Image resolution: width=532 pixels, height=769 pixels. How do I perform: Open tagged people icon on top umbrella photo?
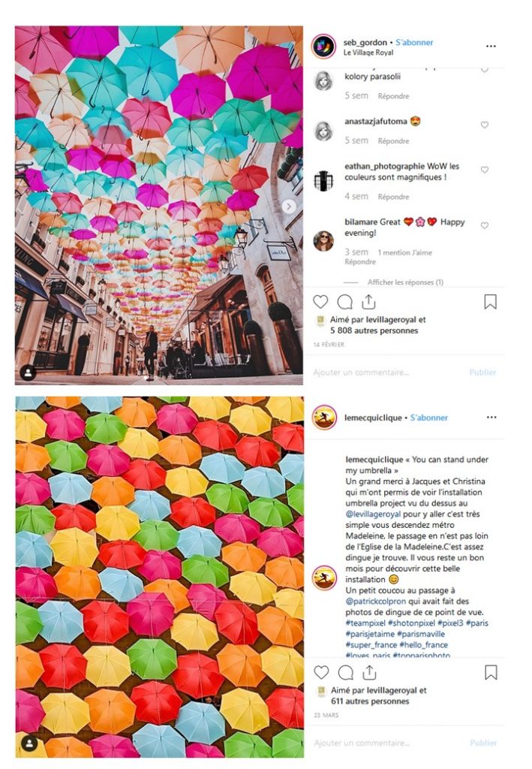(29, 372)
